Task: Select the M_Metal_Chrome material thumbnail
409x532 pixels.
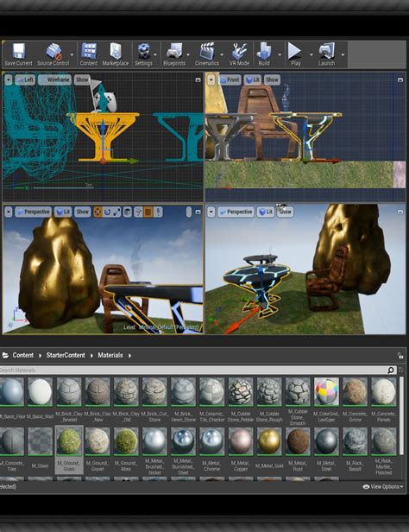Action: pyautogui.click(x=211, y=441)
